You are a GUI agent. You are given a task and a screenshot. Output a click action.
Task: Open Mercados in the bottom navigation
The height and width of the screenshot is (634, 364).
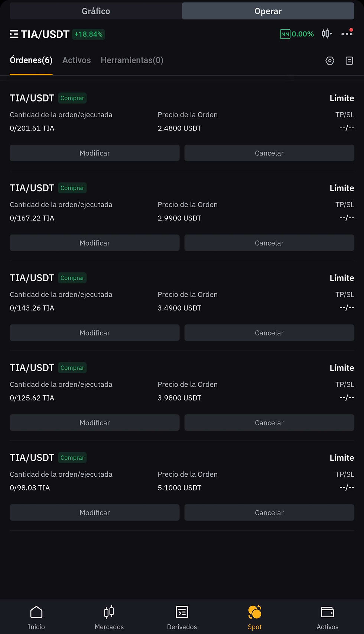109,617
